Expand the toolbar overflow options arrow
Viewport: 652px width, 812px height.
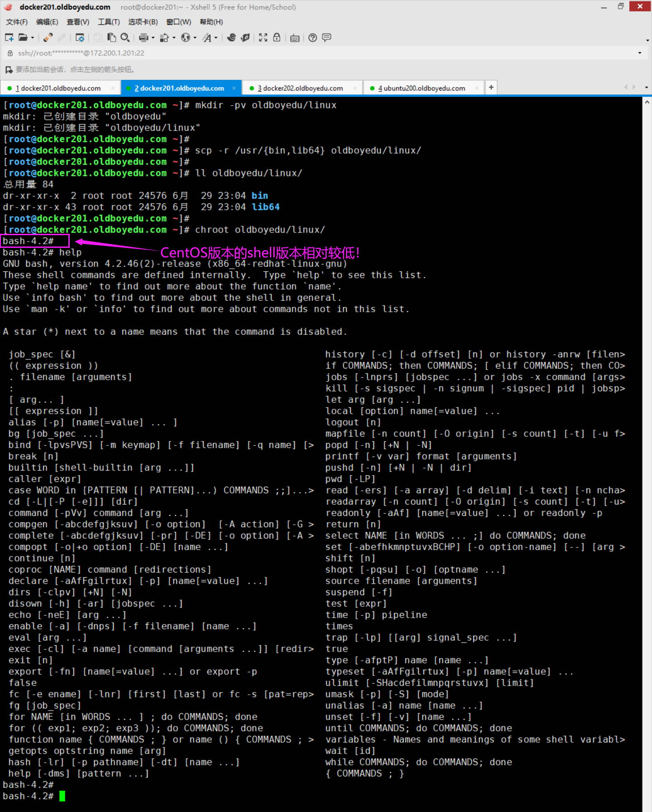coord(647,40)
